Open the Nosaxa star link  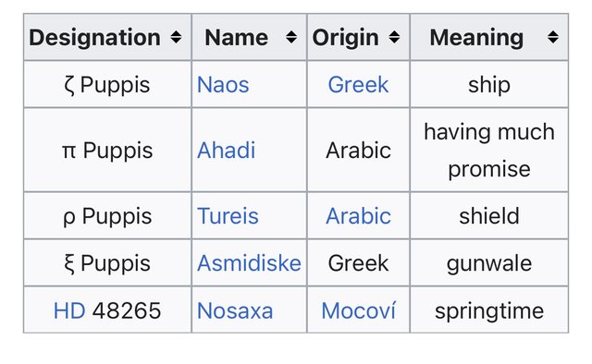tap(235, 310)
